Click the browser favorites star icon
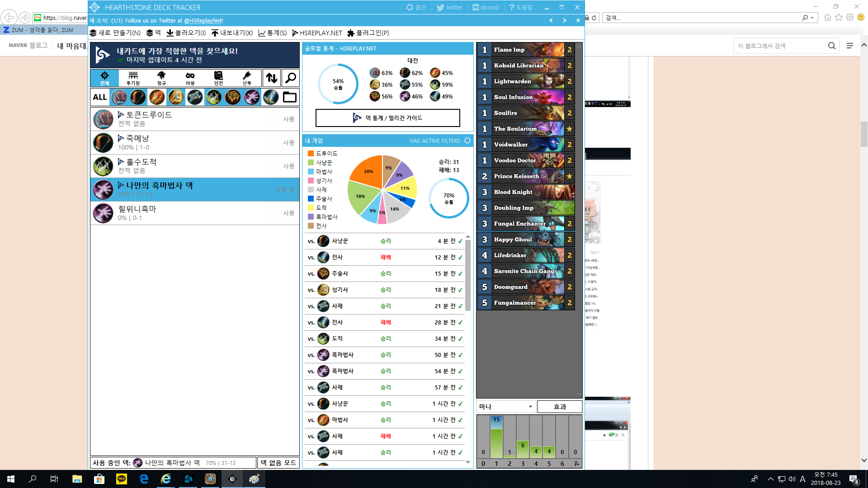 [x=839, y=18]
